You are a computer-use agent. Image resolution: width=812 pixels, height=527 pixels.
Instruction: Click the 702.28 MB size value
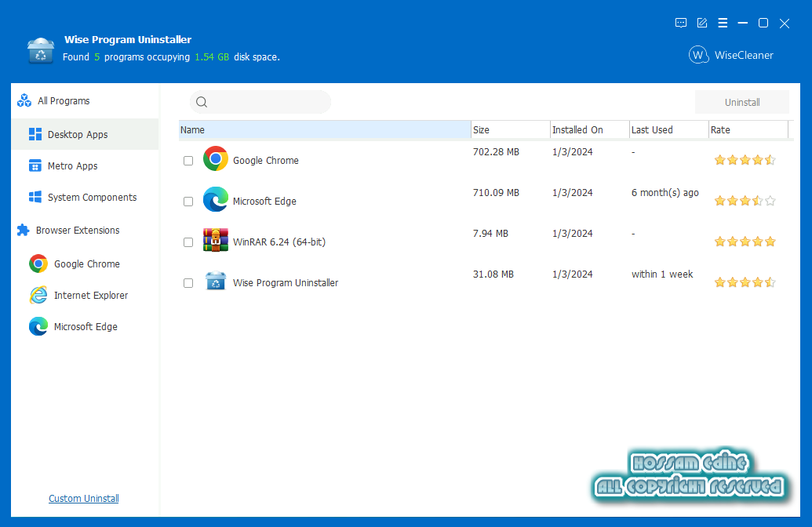click(496, 152)
